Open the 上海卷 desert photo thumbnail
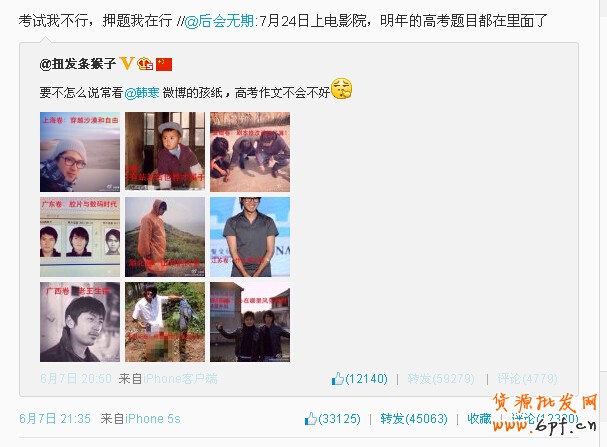This screenshot has width=607, height=447. coord(80,152)
